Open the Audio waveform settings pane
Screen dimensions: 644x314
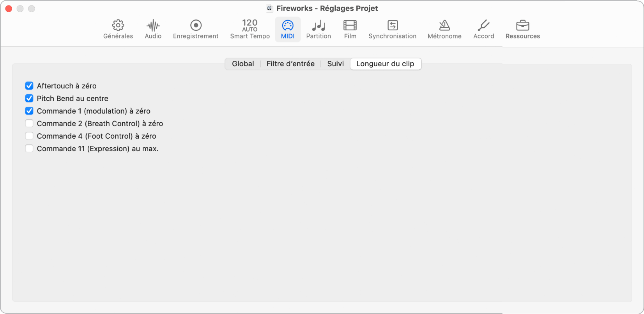tap(153, 30)
